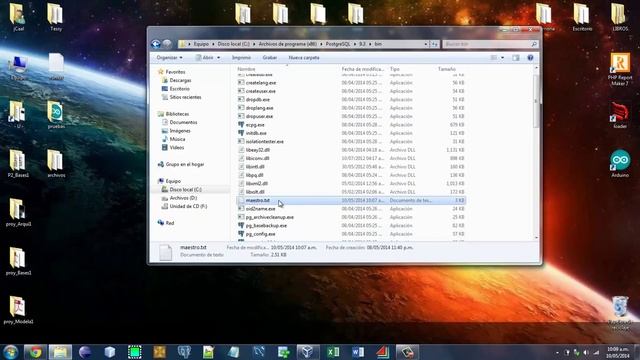Select Archivos (D:) drive

click(x=183, y=198)
